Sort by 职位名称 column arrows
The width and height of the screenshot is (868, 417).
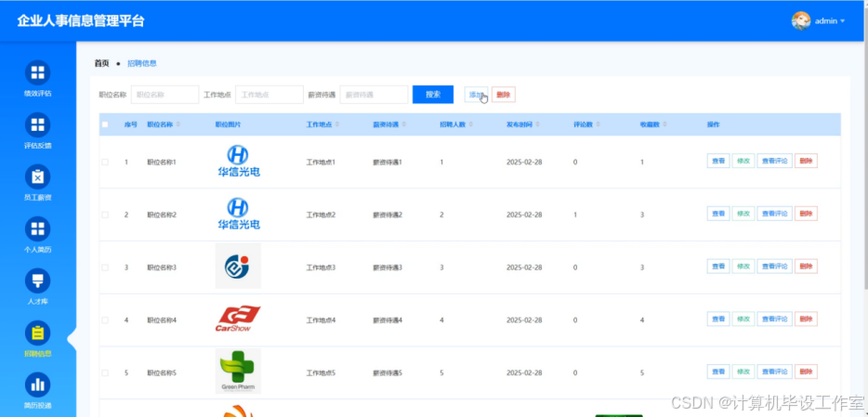click(x=178, y=125)
